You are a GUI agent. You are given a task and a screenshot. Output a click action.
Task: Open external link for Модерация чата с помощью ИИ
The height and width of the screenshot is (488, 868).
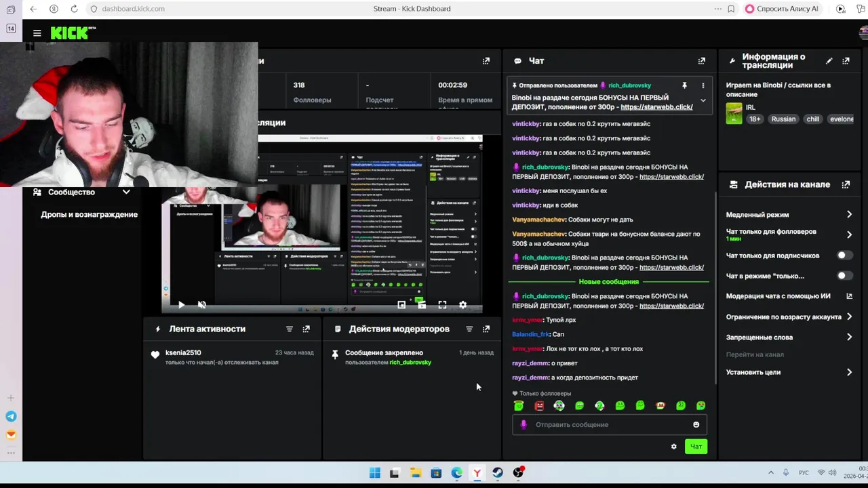click(x=849, y=296)
